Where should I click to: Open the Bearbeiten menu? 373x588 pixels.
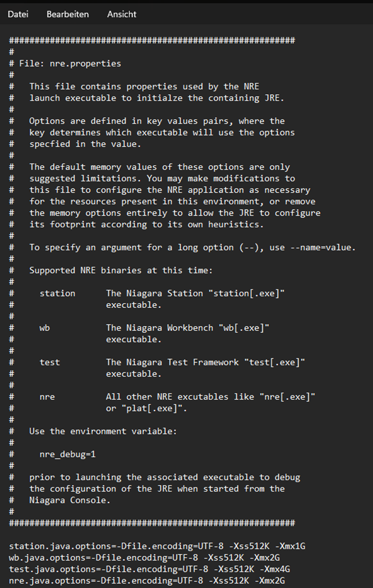pyautogui.click(x=67, y=14)
